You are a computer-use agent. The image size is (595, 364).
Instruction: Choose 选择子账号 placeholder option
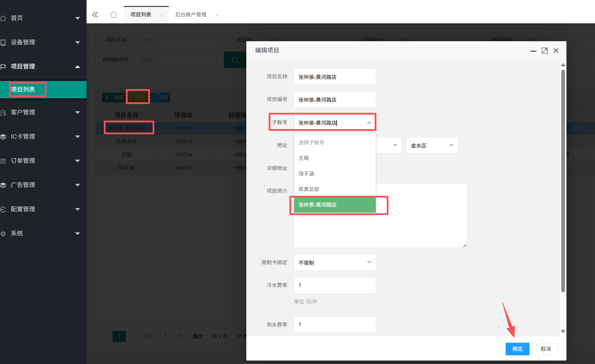coord(335,142)
